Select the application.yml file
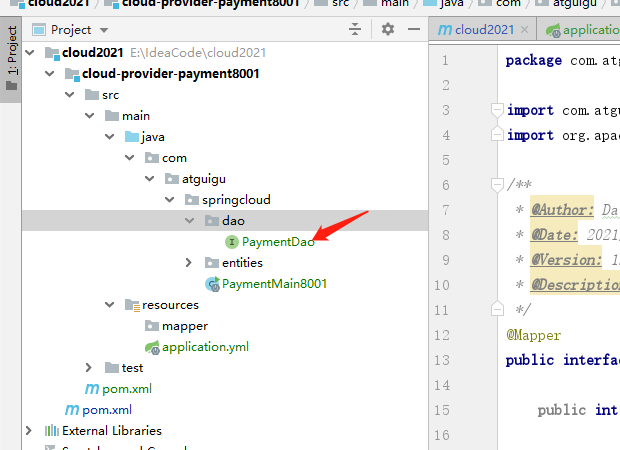The width and height of the screenshot is (620, 450). 205,347
